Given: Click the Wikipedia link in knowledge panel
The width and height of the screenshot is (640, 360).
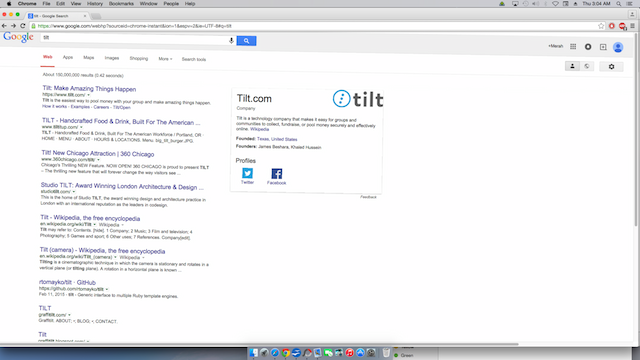Looking at the screenshot, I should click(260, 129).
